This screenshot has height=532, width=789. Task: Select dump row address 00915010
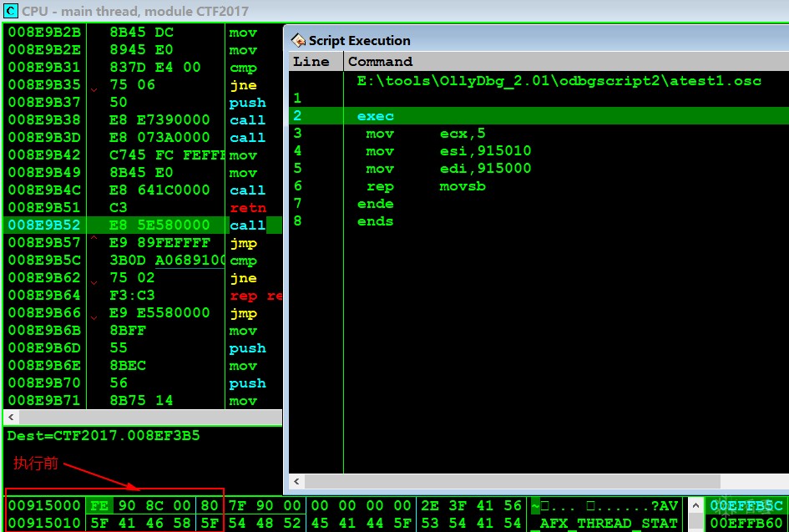point(44,523)
